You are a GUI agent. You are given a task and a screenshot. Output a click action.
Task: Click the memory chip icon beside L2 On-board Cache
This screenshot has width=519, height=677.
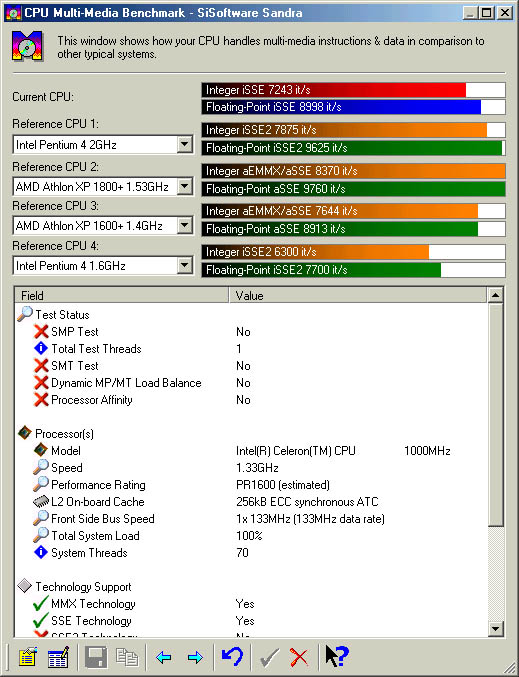[41, 502]
